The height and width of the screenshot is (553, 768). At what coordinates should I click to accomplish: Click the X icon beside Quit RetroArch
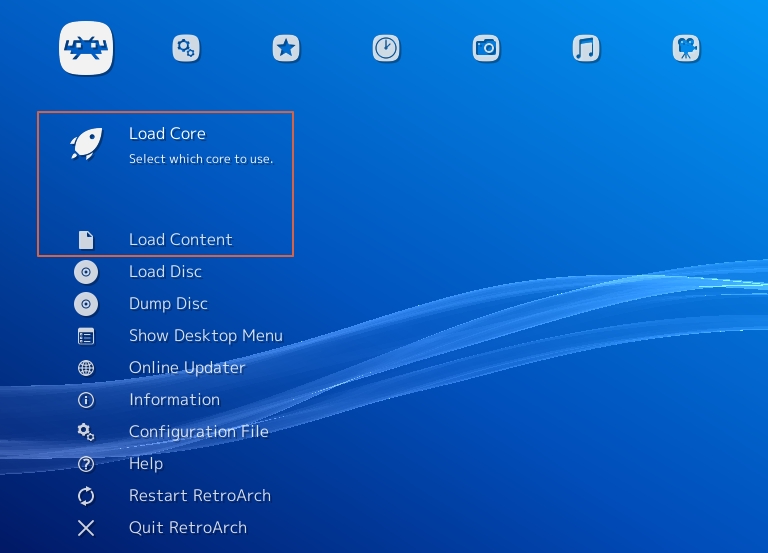[86, 528]
